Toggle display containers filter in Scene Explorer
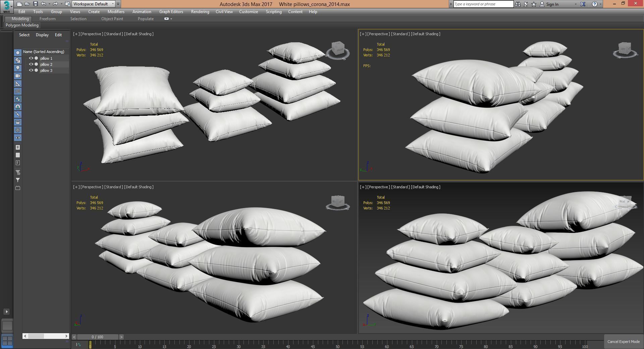The image size is (644, 349). tap(18, 122)
